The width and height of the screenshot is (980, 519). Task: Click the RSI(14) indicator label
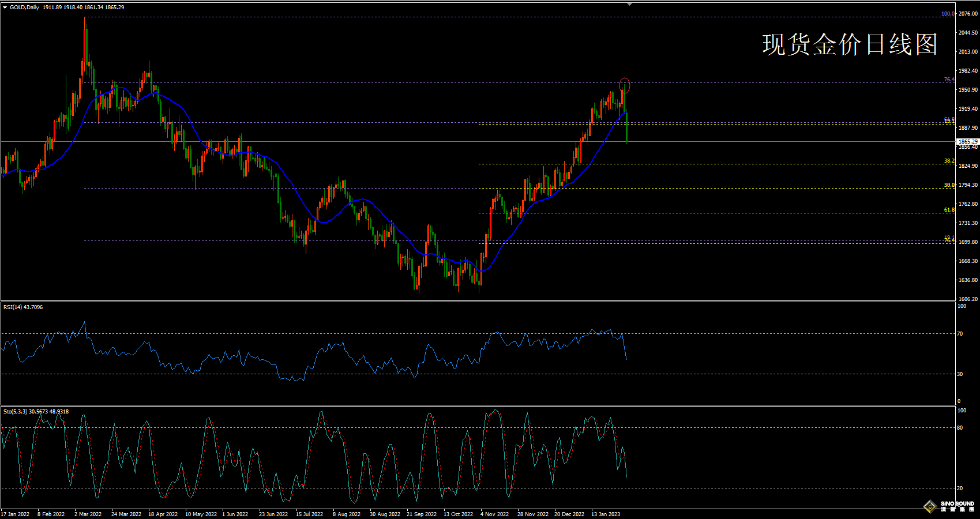click(23, 307)
